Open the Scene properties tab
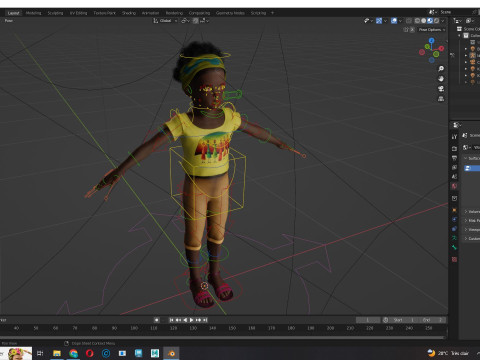Image resolution: width=480 pixels, height=360 pixels. (454, 176)
